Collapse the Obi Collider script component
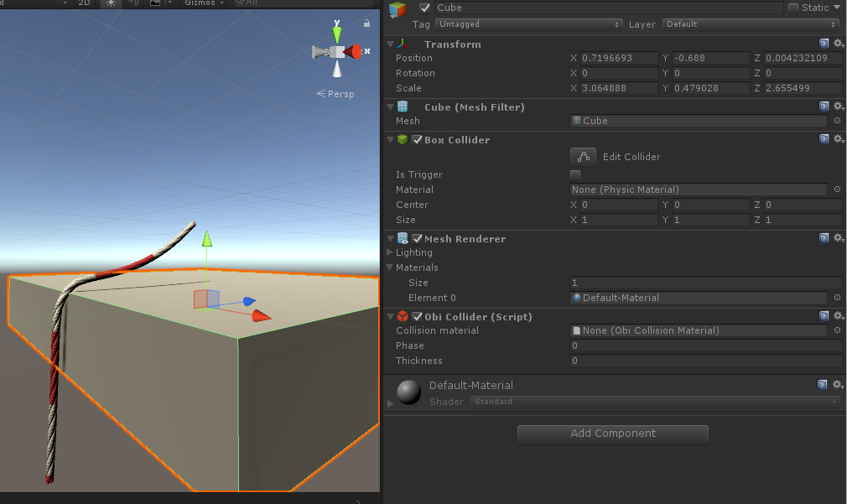Screen dimensions: 847x504 [x=391, y=317]
